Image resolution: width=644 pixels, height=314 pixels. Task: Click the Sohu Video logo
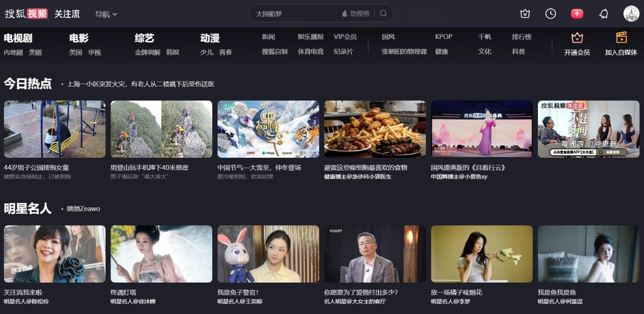[26, 14]
